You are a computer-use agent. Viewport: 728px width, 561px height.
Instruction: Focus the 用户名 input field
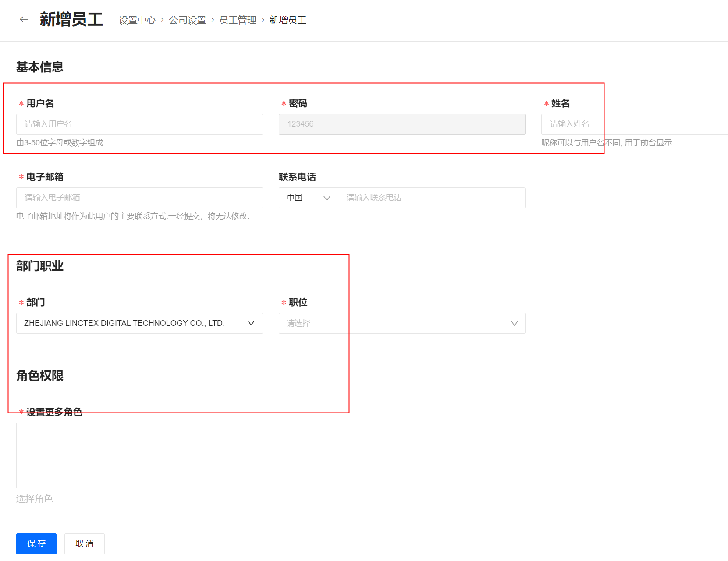[x=139, y=124]
